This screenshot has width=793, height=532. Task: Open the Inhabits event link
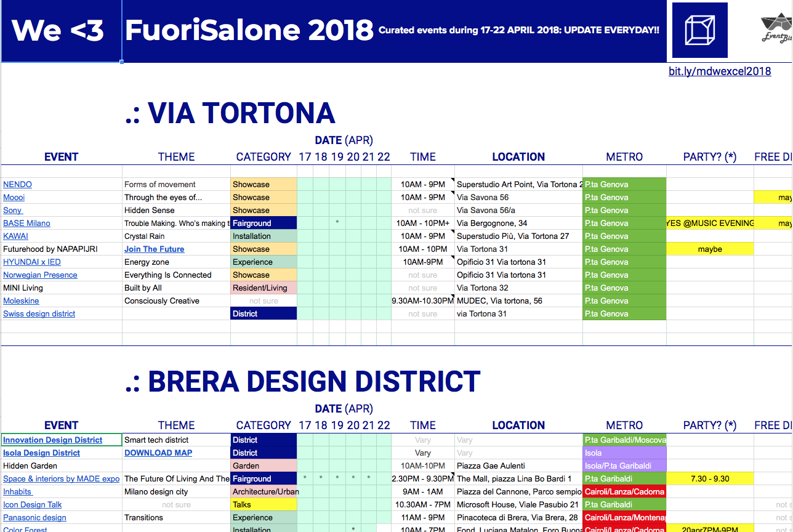17,491
